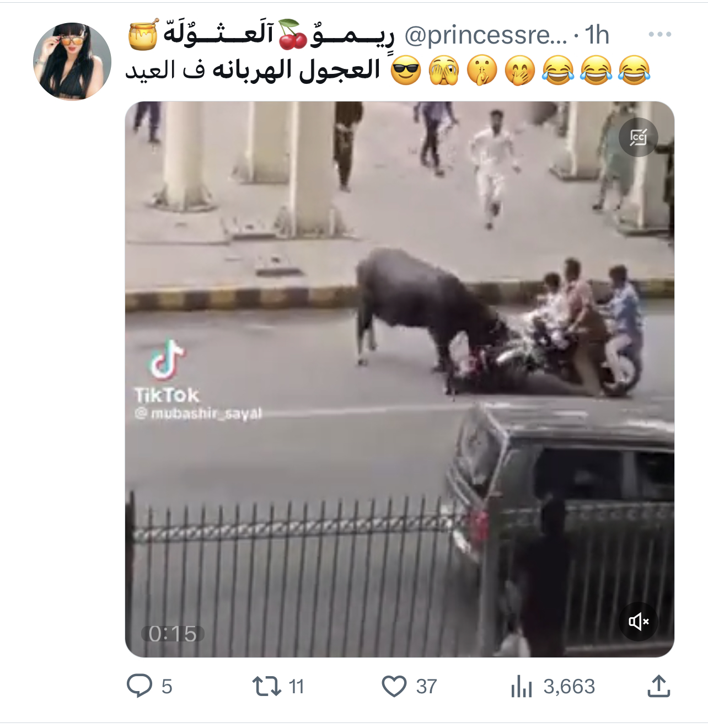Click the 3,663 views count

[570, 687]
